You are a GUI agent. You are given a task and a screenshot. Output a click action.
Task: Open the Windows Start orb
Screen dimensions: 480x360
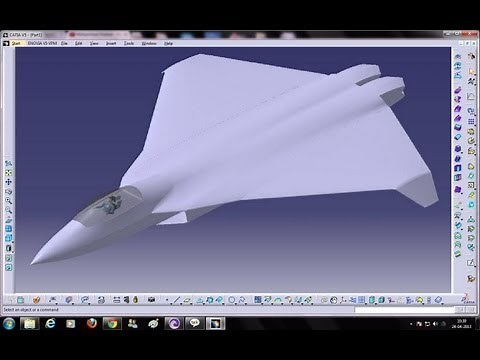pyautogui.click(x=9, y=323)
